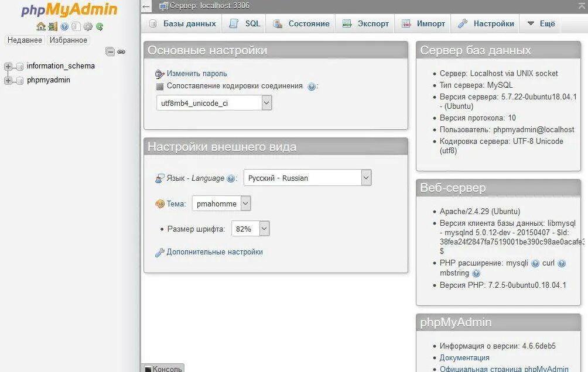
Task: Click the server icon in breadcrumb bar
Action: pyautogui.click(x=163, y=6)
